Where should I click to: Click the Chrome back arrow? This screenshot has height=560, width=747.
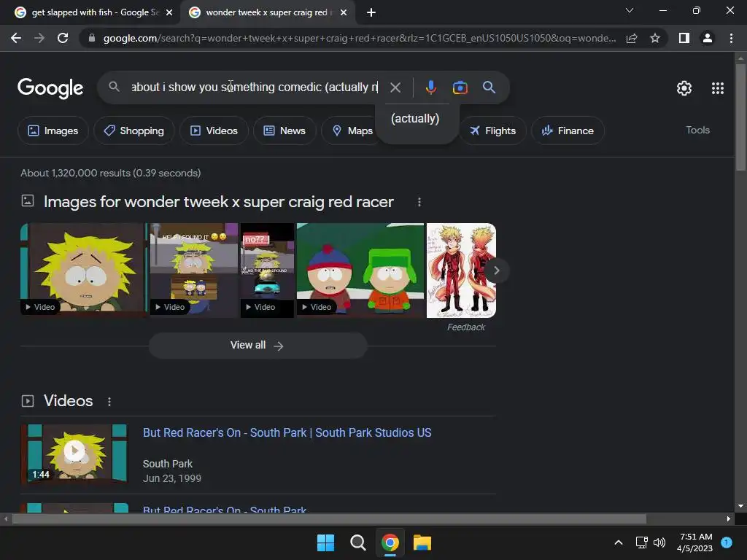point(16,38)
